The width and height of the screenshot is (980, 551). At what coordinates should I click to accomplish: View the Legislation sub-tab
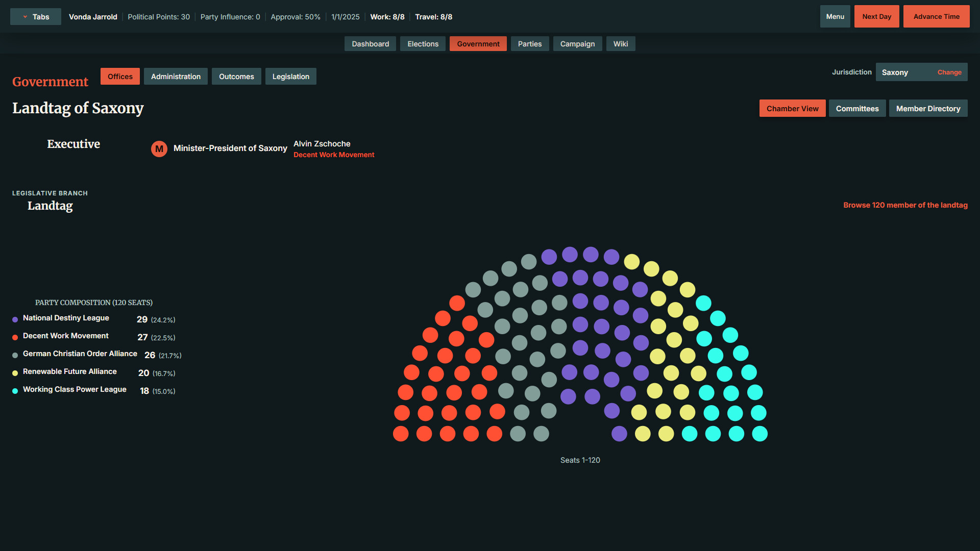pyautogui.click(x=290, y=77)
